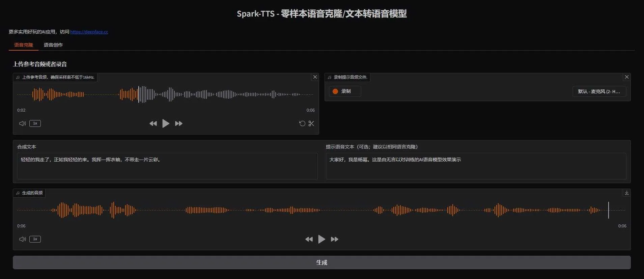
Task: Open the microphone device dropdown
Action: coord(599,91)
